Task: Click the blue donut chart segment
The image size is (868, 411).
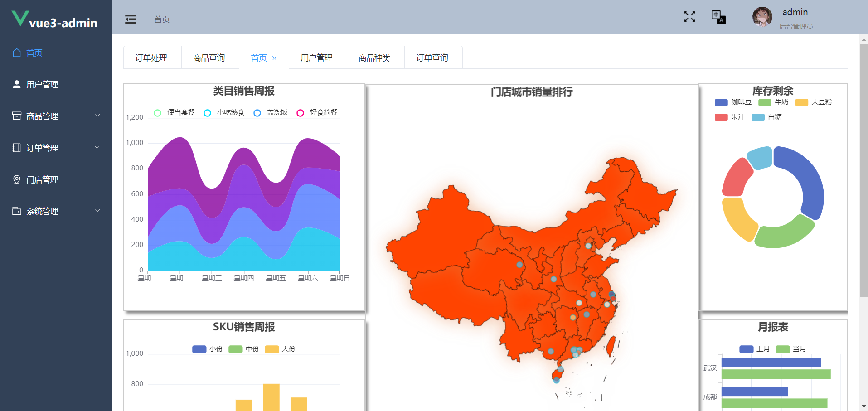Action: [809, 177]
